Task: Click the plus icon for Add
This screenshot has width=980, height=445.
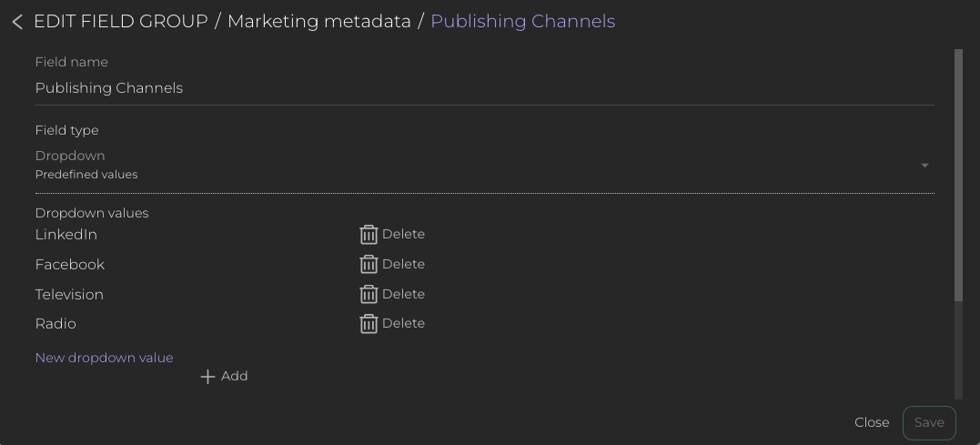Action: click(207, 377)
